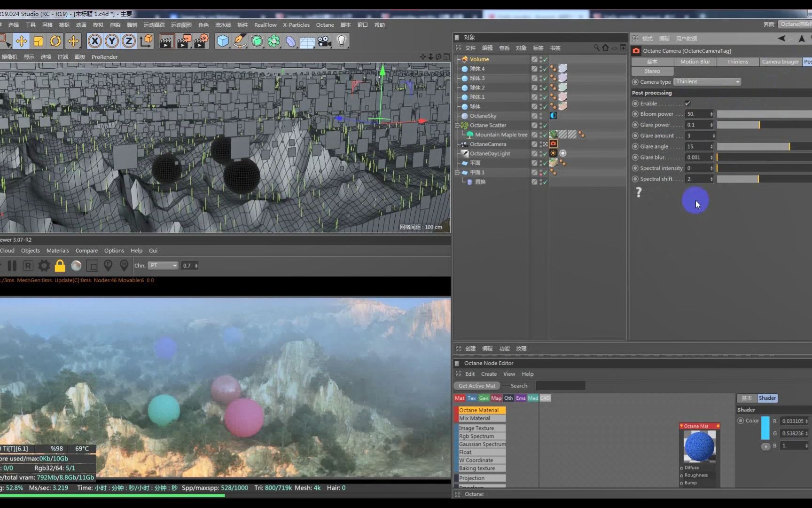Open the X-Particles menu
Viewport: 812px width, 508px height.
tap(296, 25)
